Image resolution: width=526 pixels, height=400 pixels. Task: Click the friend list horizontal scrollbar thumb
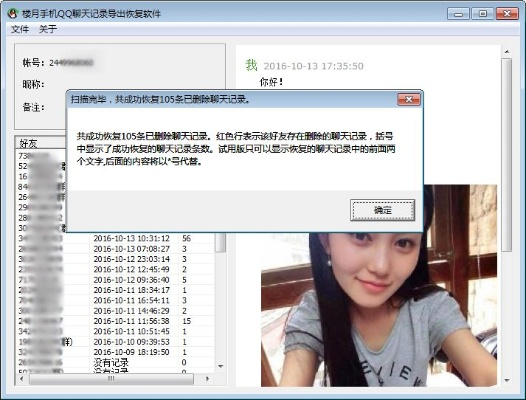tap(111, 379)
